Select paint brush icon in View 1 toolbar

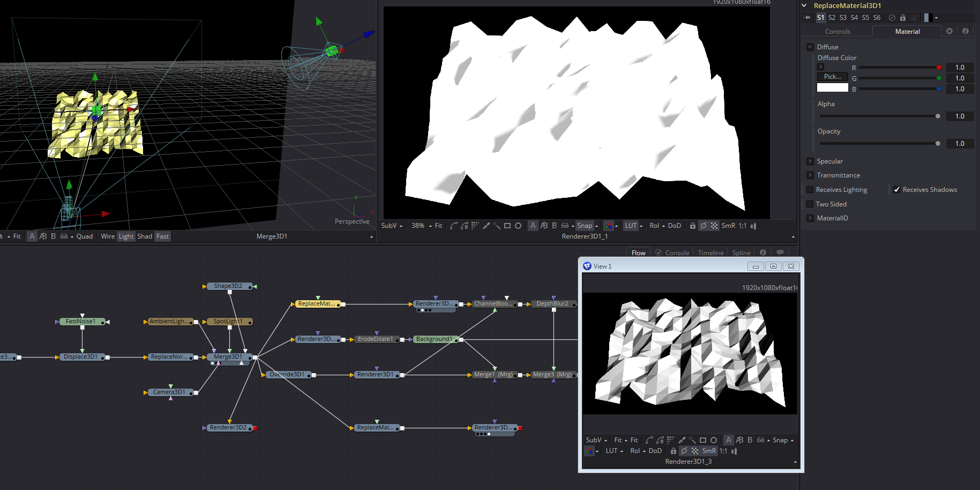(682, 440)
